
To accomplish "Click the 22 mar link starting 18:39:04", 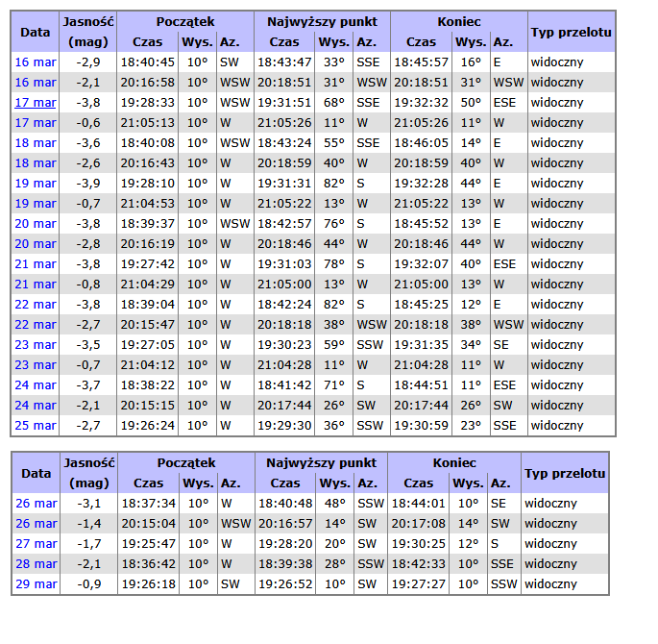I will click(x=36, y=304).
